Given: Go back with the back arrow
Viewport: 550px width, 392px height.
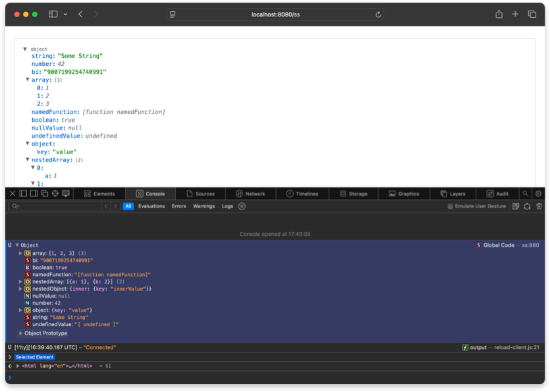Looking at the screenshot, I should click(80, 14).
